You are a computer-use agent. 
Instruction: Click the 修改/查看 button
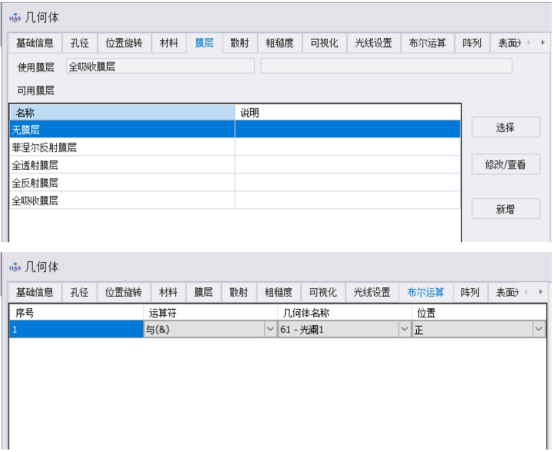505,164
